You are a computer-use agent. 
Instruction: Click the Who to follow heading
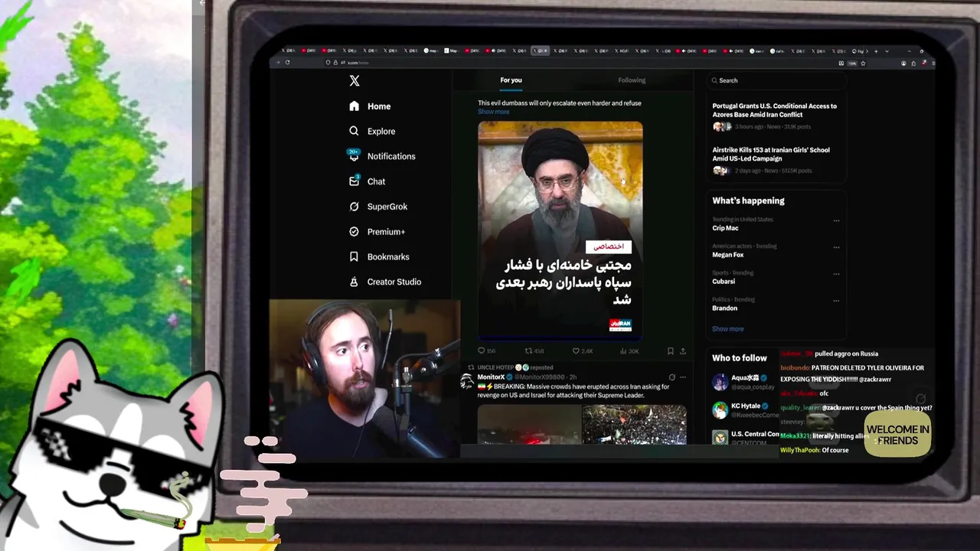click(x=740, y=358)
